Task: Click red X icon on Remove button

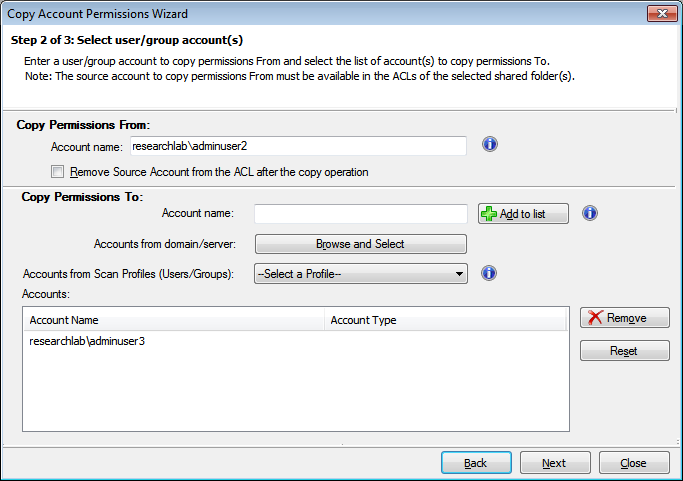Action: click(595, 318)
